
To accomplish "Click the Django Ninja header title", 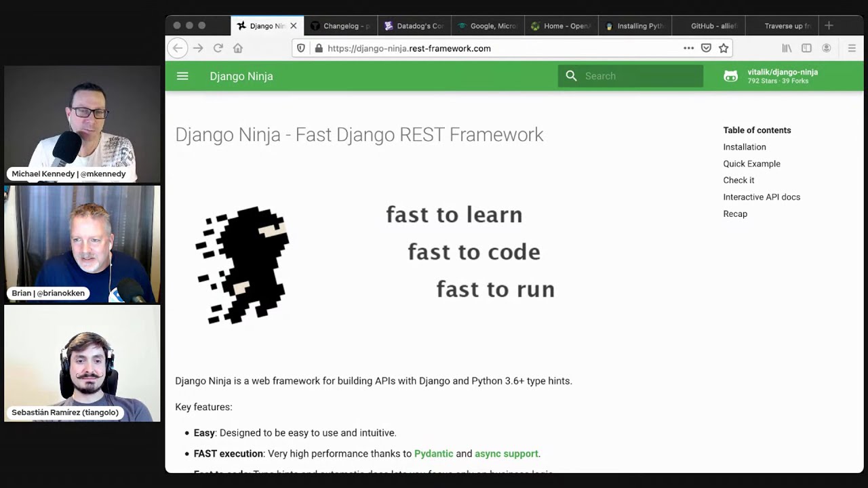I will [x=241, y=76].
